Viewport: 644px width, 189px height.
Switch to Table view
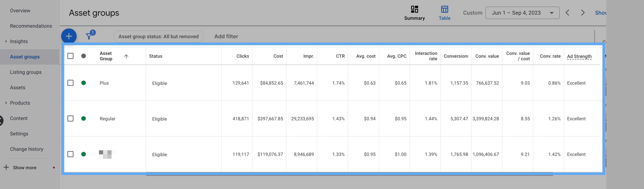[x=445, y=13]
